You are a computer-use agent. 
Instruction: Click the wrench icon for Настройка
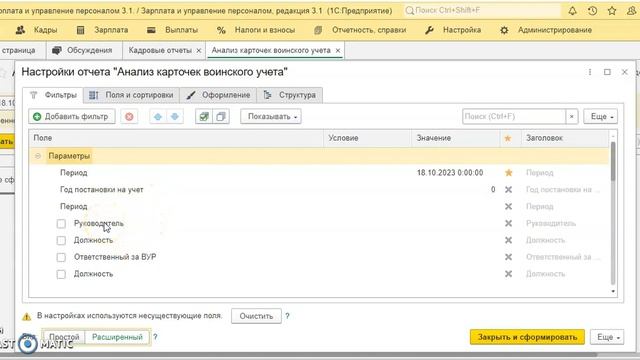click(429, 30)
